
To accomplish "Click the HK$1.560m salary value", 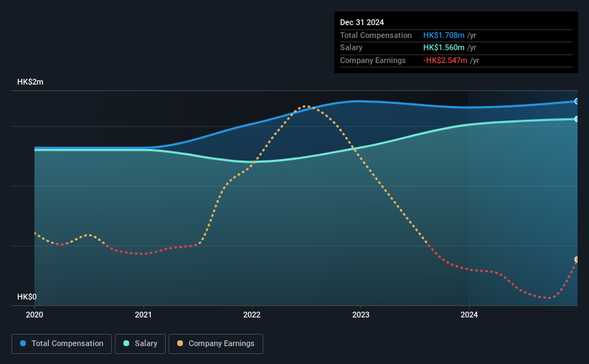I will (x=443, y=48).
